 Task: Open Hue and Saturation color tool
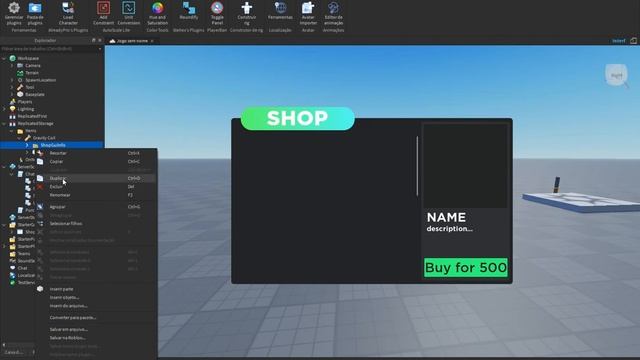158,13
